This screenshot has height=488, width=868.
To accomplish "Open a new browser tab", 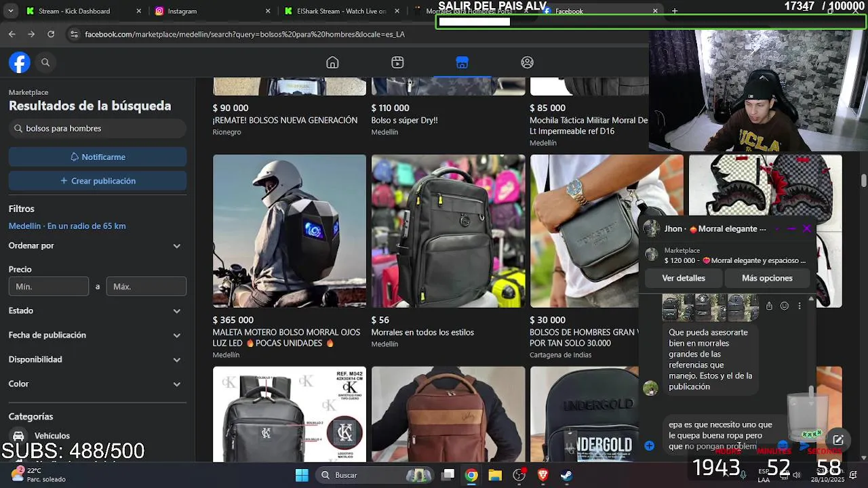I will 674,11.
